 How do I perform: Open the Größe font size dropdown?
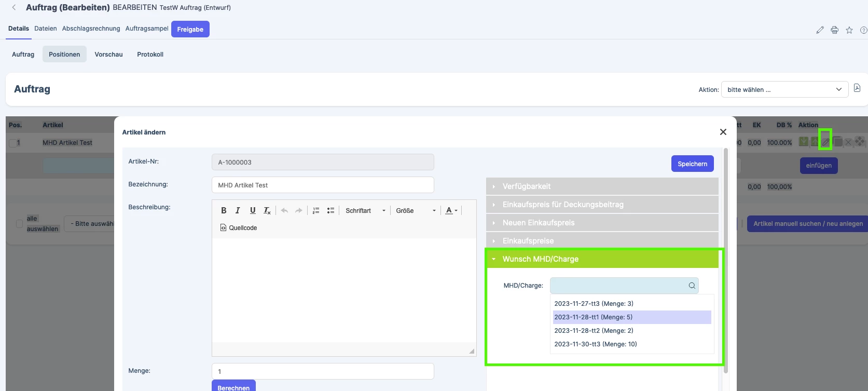point(416,210)
